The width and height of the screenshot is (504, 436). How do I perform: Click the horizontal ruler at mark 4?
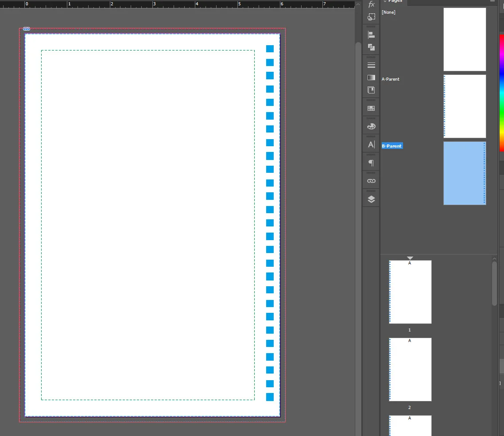(x=196, y=4)
